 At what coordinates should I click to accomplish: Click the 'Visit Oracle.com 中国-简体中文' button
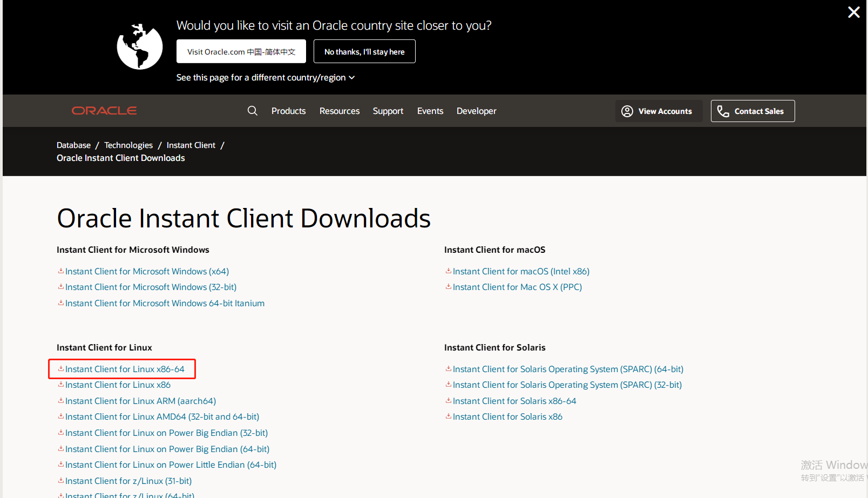[241, 51]
